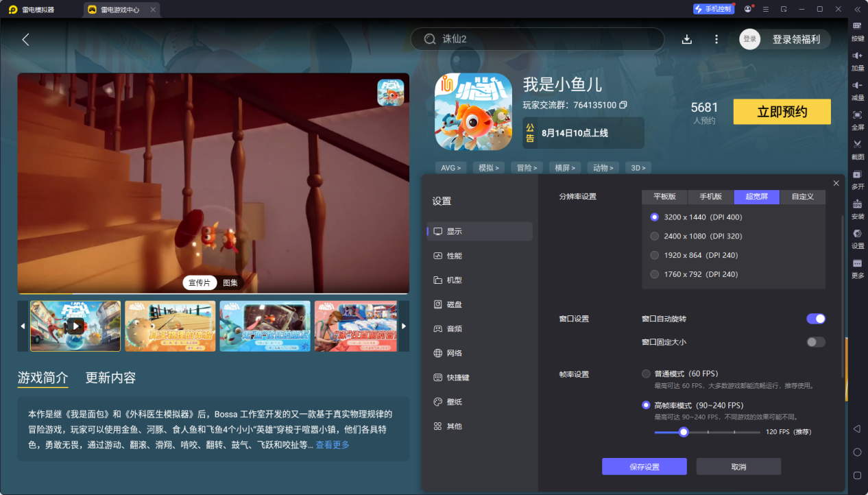This screenshot has height=495, width=868.
Task: Switch to 自定义 resolution tab
Action: (x=803, y=197)
